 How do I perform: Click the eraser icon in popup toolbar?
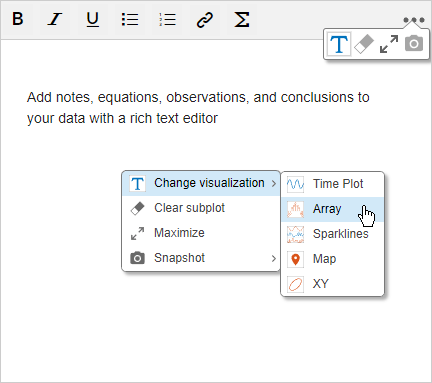[364, 44]
